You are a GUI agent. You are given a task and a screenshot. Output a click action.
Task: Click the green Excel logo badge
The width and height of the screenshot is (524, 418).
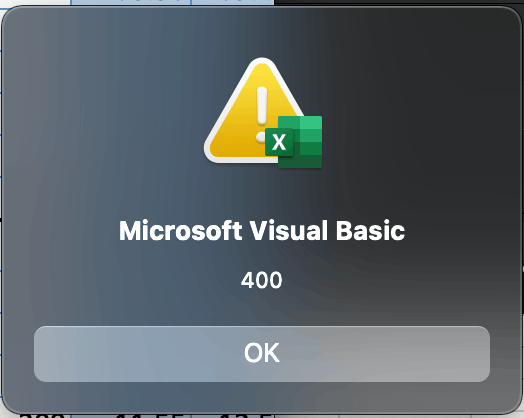click(x=293, y=142)
